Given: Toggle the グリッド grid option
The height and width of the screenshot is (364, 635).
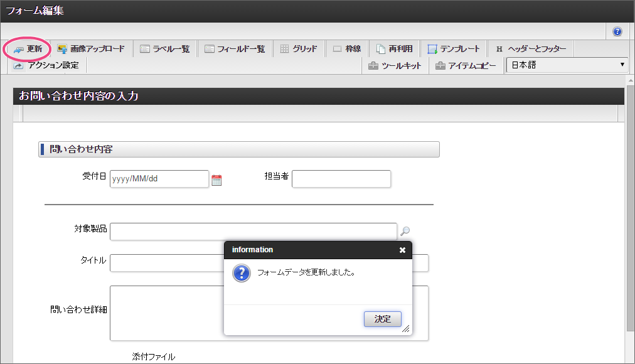Looking at the screenshot, I should click(x=299, y=49).
